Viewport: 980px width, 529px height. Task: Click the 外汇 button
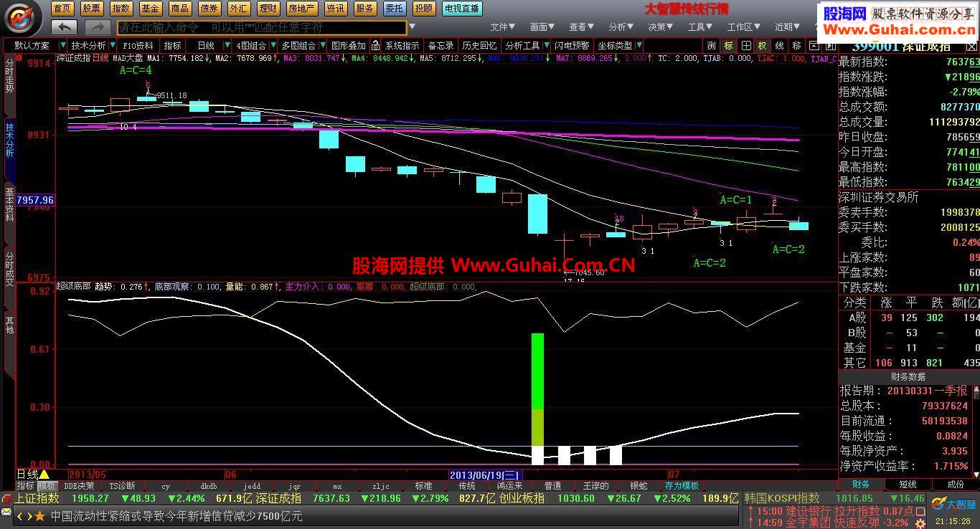click(238, 9)
